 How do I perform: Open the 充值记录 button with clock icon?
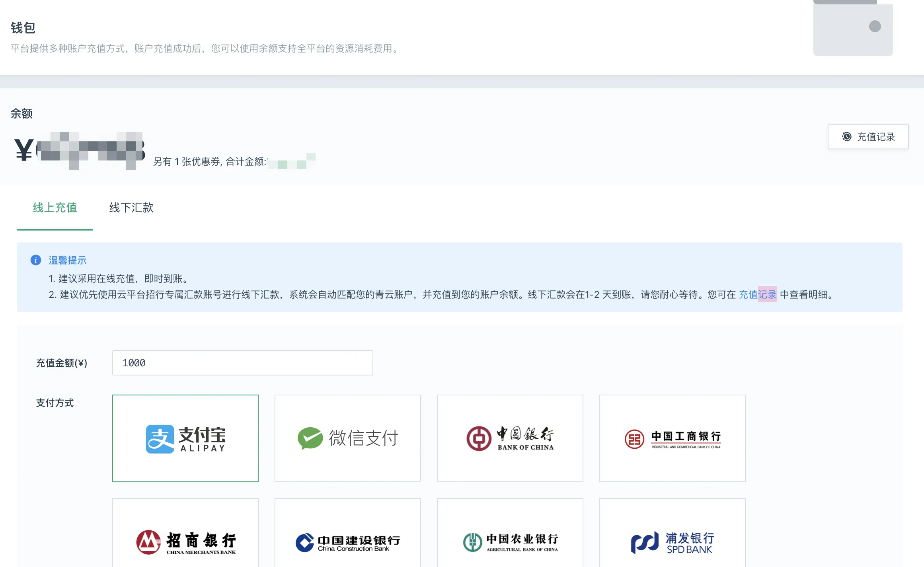868,137
